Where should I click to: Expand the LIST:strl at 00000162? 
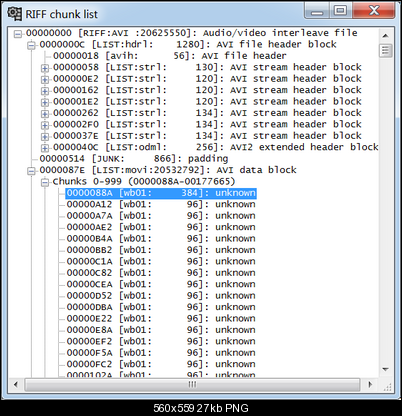point(45,91)
